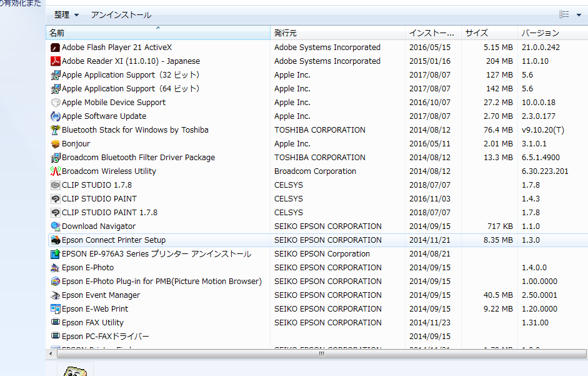Image resolution: width=588 pixels, height=376 pixels.
Task: Click the change view icon
Action: 564,14
